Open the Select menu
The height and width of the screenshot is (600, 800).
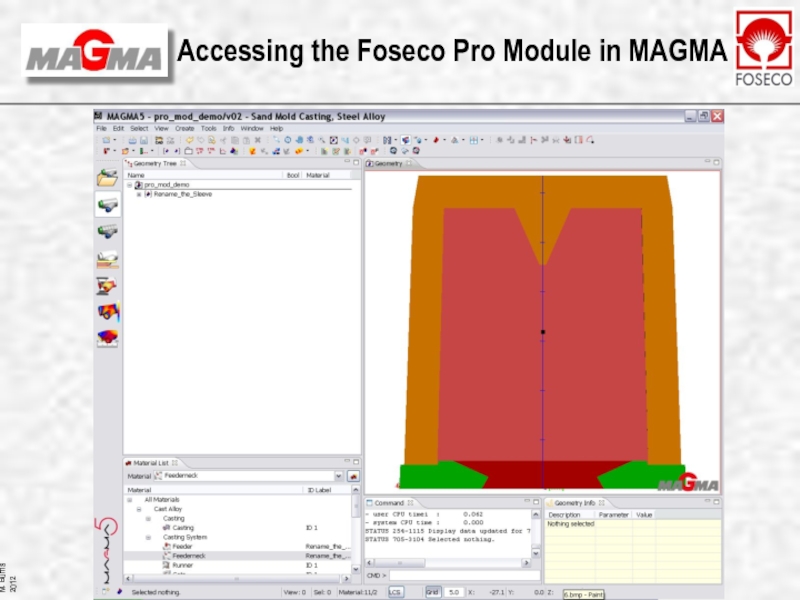(x=139, y=129)
